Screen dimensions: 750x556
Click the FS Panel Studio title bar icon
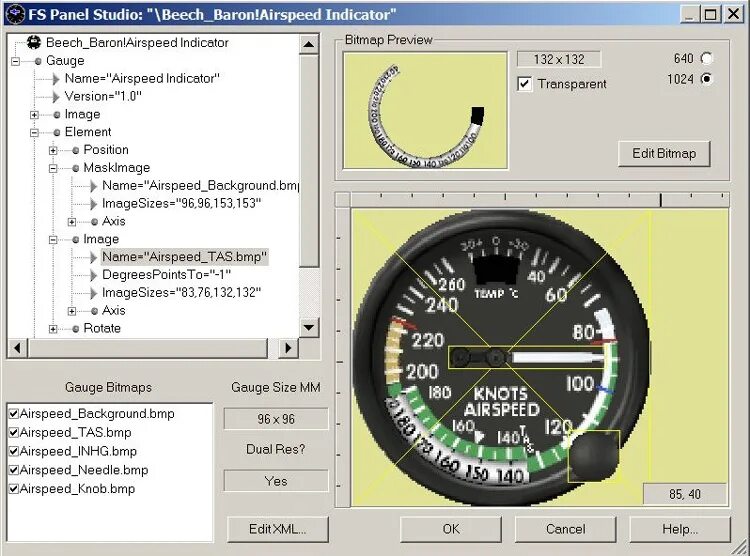16,14
